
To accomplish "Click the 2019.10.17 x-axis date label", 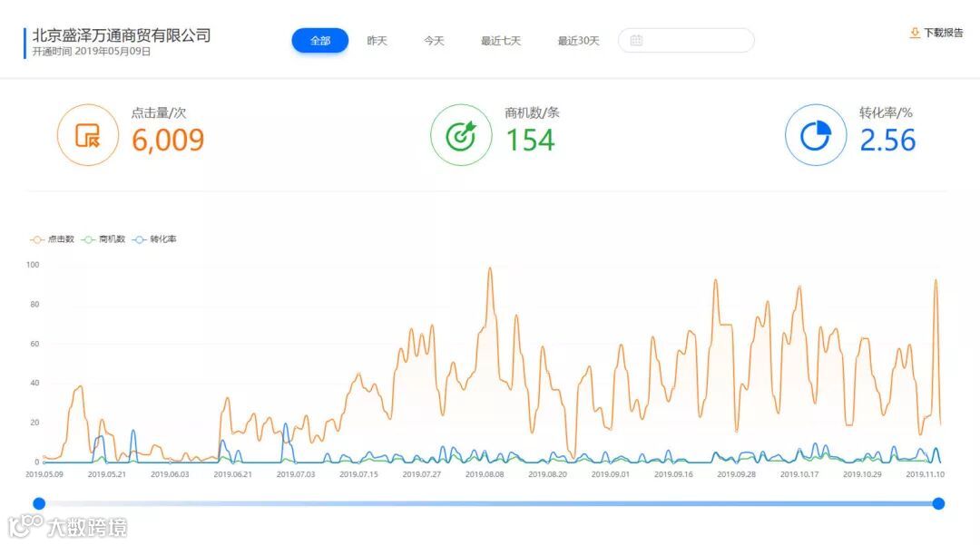I will (799, 474).
